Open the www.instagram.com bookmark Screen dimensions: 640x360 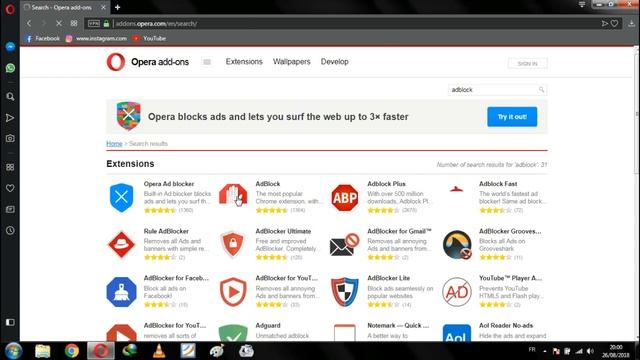click(96, 38)
